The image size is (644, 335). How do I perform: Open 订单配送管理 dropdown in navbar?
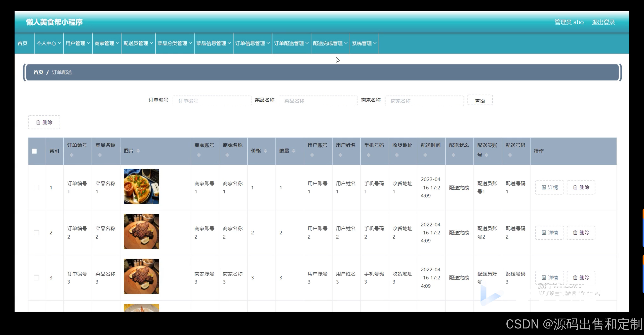tap(291, 43)
